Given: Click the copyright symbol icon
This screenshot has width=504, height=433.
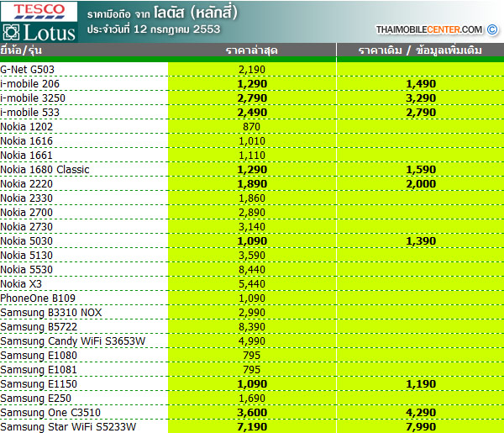Looking at the screenshot, I should [492, 29].
